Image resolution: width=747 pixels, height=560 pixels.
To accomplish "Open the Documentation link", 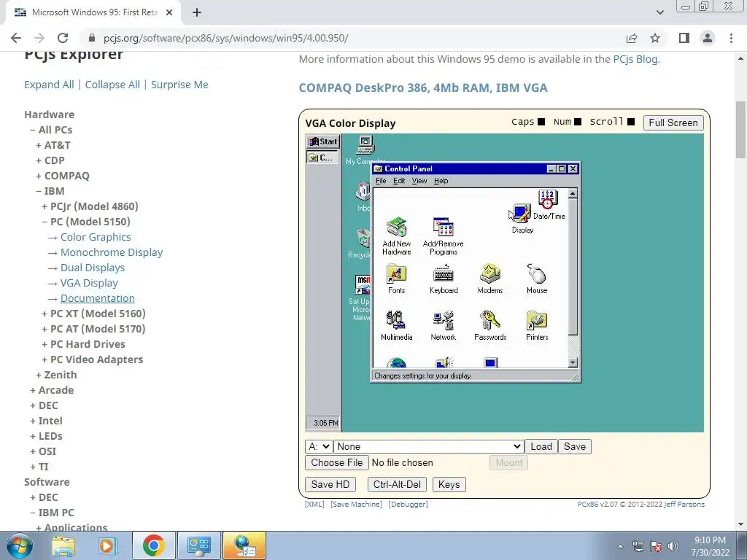I will (98, 298).
